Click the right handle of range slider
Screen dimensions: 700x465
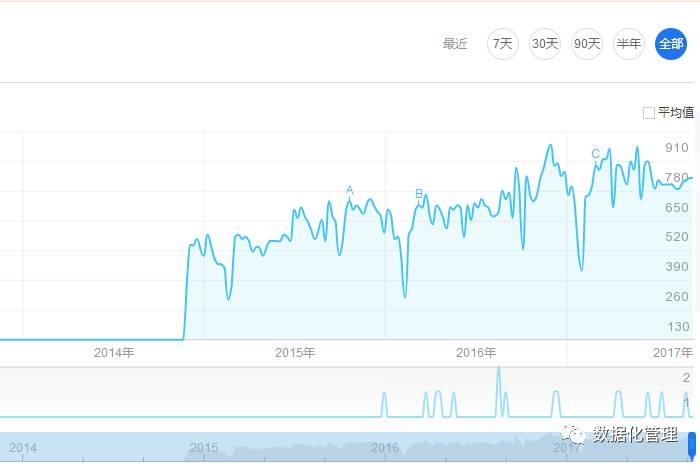coord(692,445)
